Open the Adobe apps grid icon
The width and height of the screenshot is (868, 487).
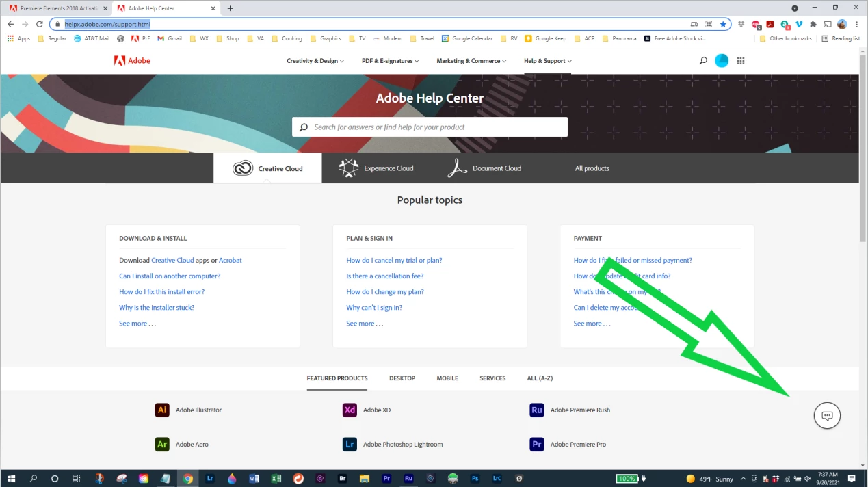point(740,61)
